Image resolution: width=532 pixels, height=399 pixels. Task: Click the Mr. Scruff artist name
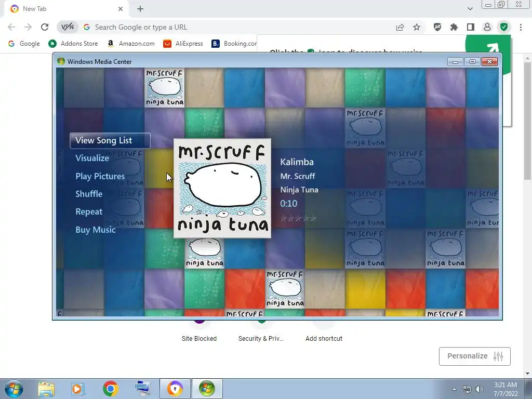(297, 176)
